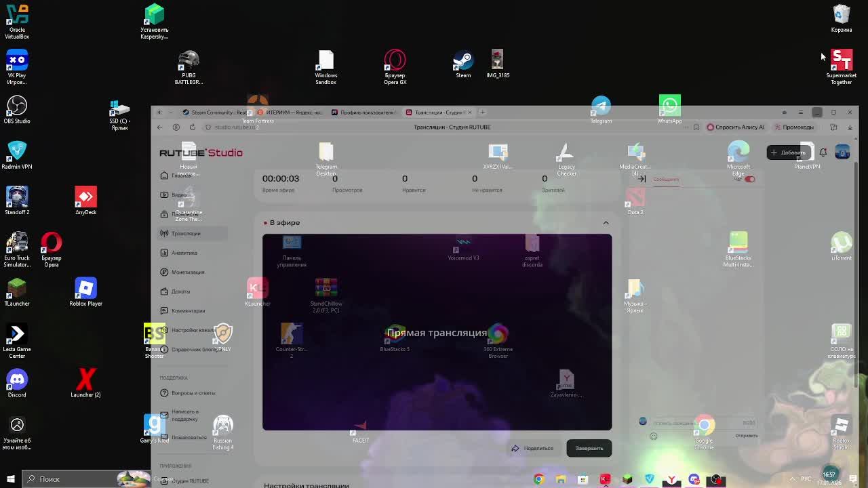Viewport: 868px width, 488px height.
Task: Launch TLauncher desktop icon
Action: (x=17, y=292)
